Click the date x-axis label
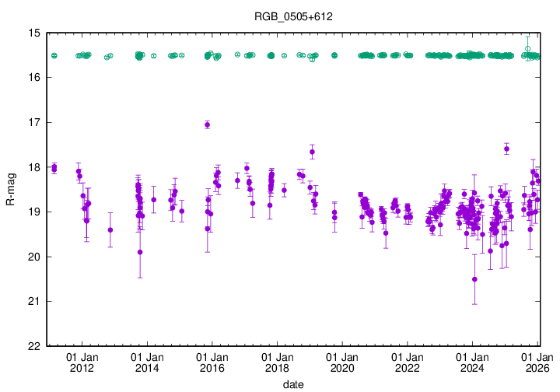 point(293,384)
